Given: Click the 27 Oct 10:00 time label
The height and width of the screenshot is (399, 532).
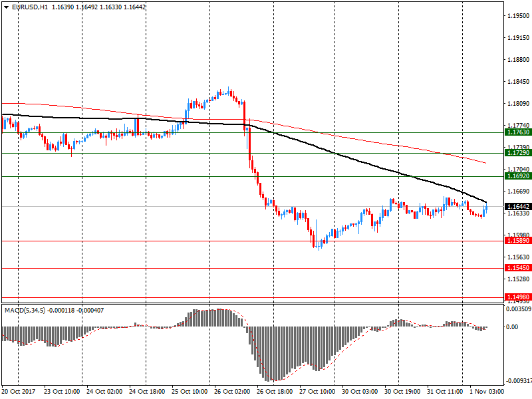Looking at the screenshot, I should [x=317, y=391].
